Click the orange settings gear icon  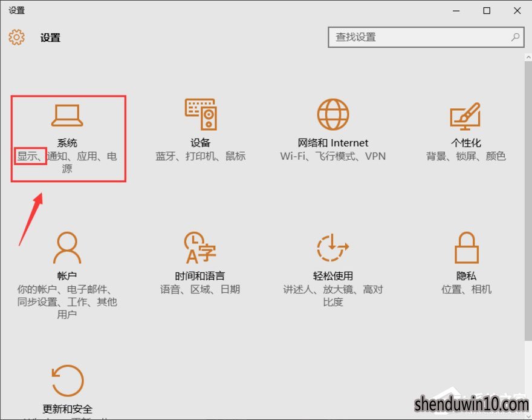[x=16, y=37]
